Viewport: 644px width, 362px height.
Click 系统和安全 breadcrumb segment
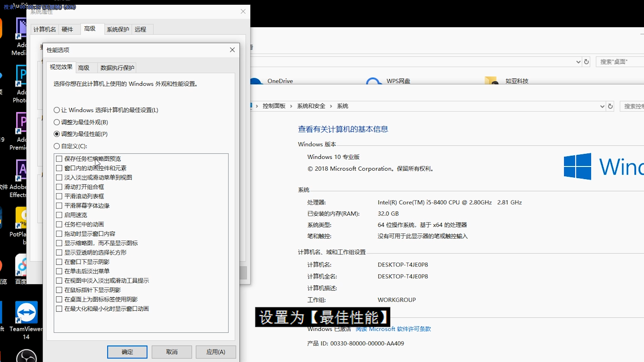[x=311, y=106]
